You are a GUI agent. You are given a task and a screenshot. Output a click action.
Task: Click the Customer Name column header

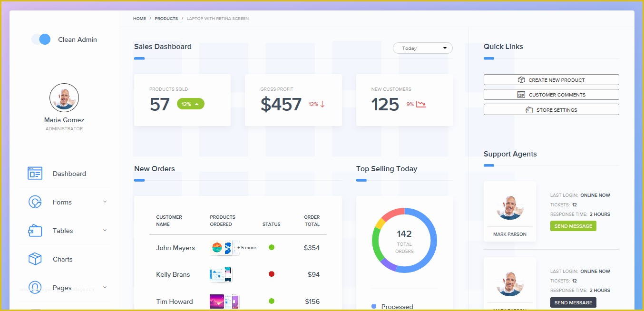169,221
